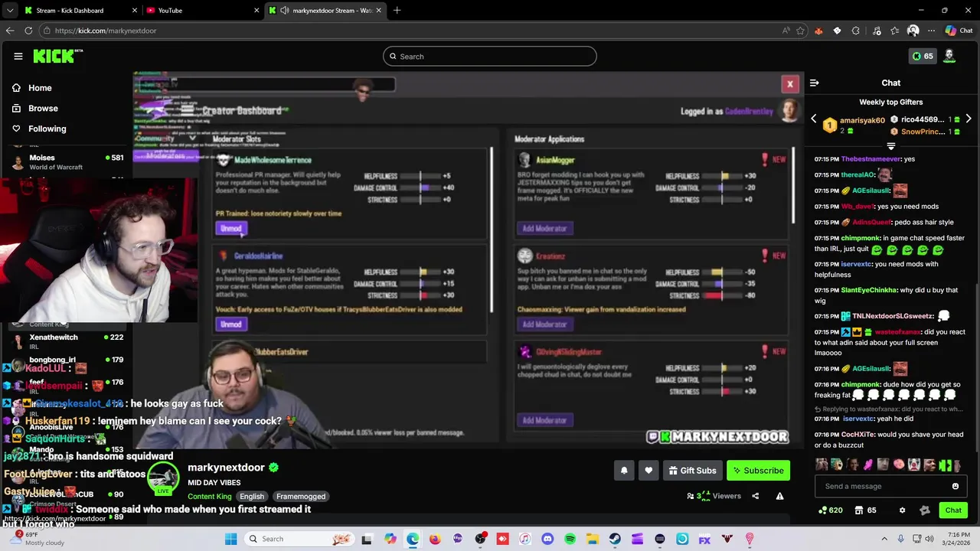The height and width of the screenshot is (551, 980).
Task: Open Spotify from the taskbar
Action: (570, 539)
